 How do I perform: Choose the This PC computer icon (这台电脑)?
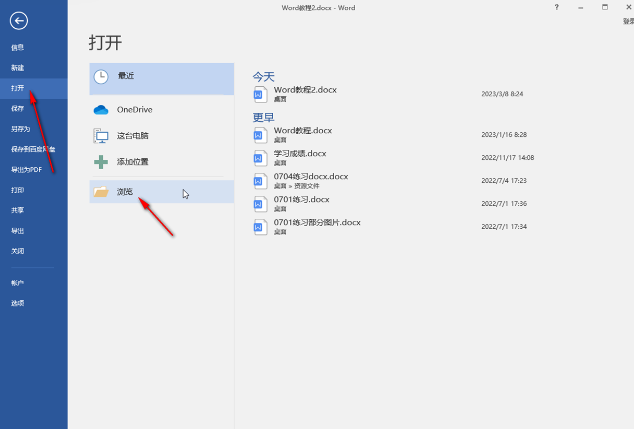(101, 136)
